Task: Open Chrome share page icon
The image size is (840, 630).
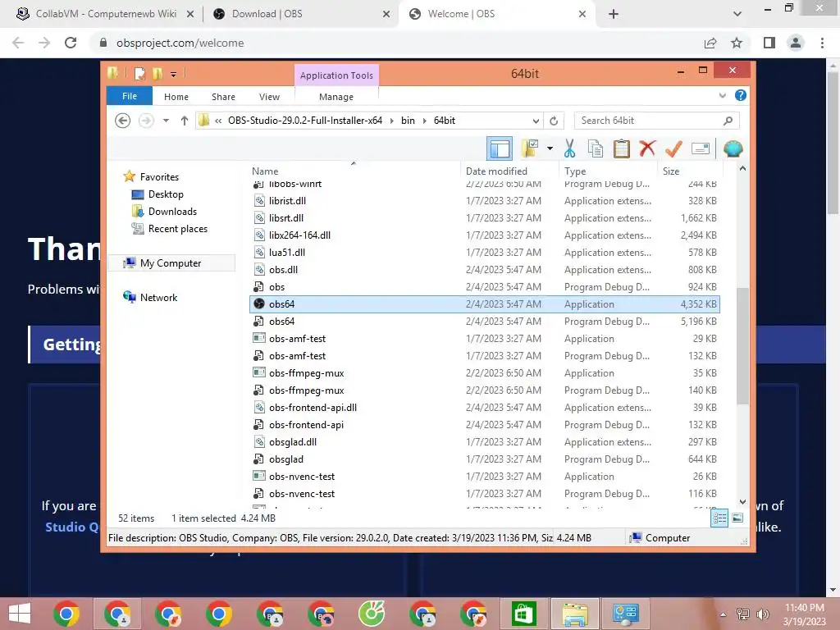Action: (x=710, y=43)
